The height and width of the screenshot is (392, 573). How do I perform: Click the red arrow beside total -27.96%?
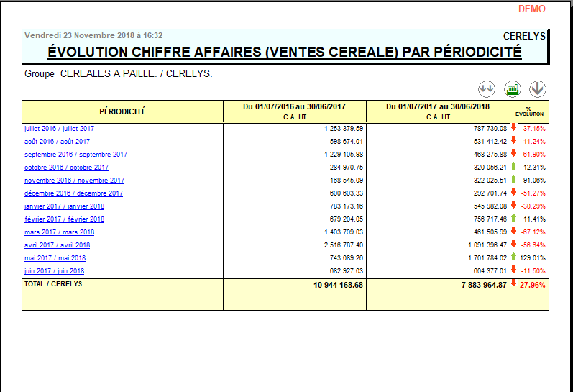coord(514,283)
